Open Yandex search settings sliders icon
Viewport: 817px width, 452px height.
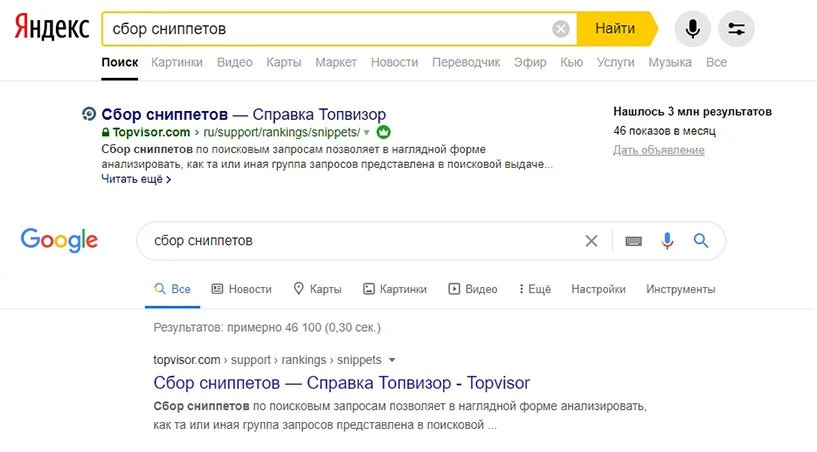coord(736,29)
